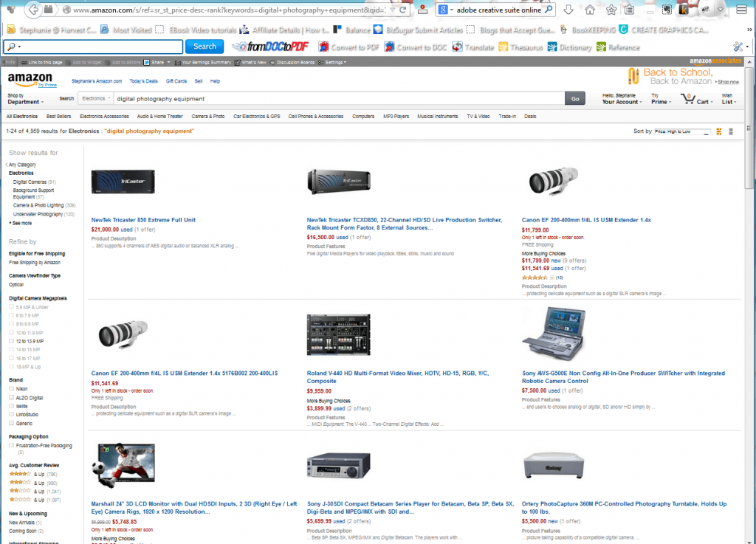Click the blue Search button in the toolbar
Screen dimensions: 756x544
[205, 47]
